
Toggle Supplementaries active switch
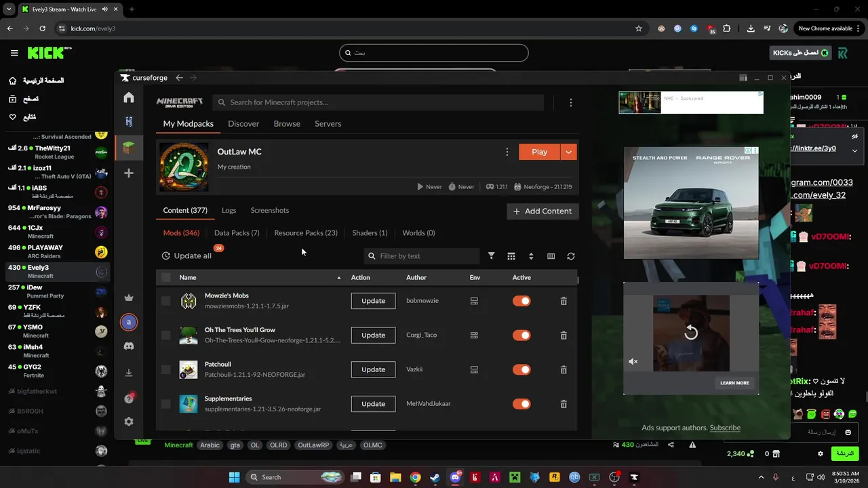521,404
